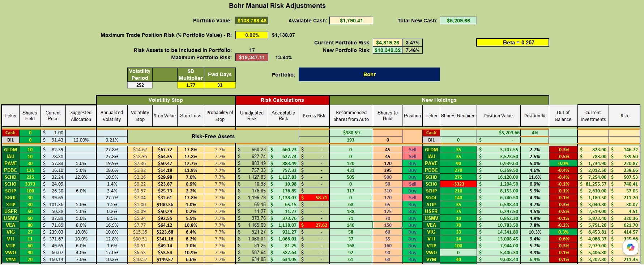Select the red -3323 Shares Required cell
Image resolution: width=644 pixels, height=265 pixels.
tap(458, 184)
